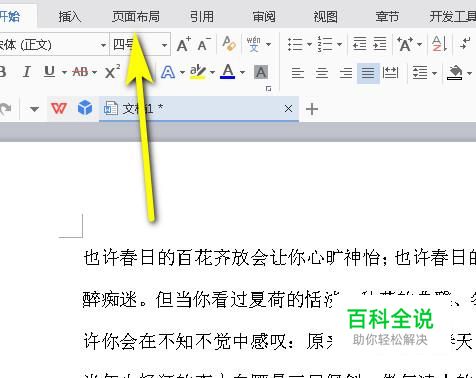476x378 pixels.
Task: Toggle justify alignment
Action: [368, 73]
